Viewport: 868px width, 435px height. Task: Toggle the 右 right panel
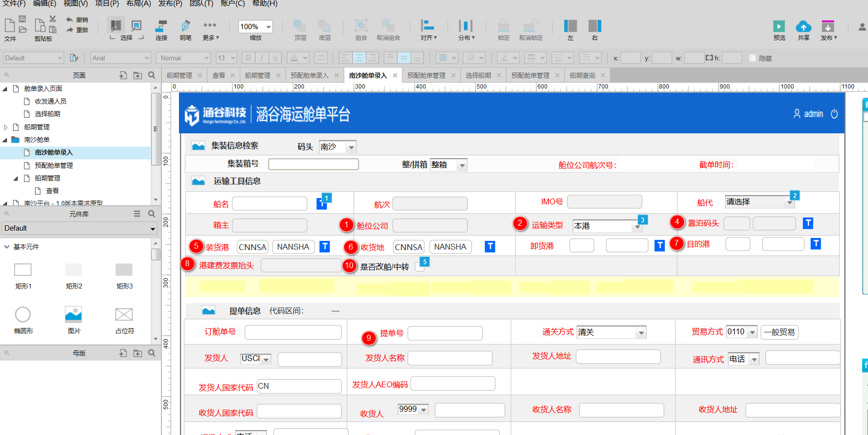(595, 30)
